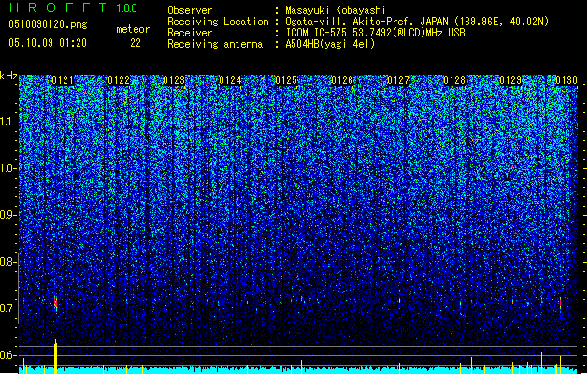Screen dimensions: 588x374
Task: Click the 0124 time marker
Action: coord(230,80)
